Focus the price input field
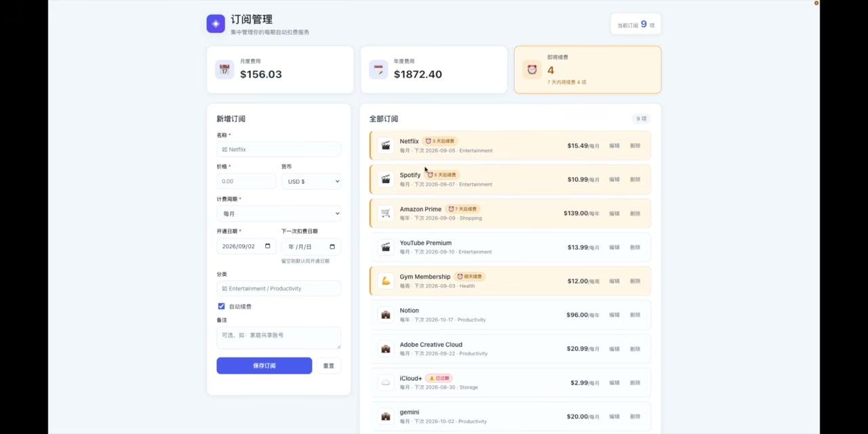Screen dimensions: 868x434 (246, 181)
